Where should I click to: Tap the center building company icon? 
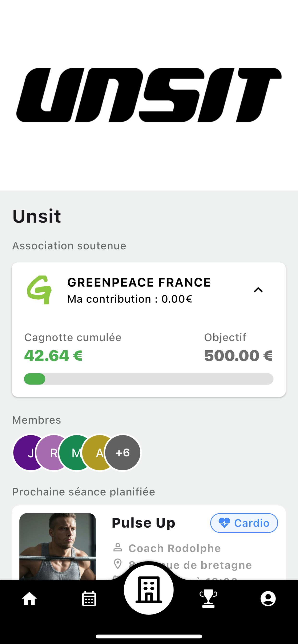(149, 590)
